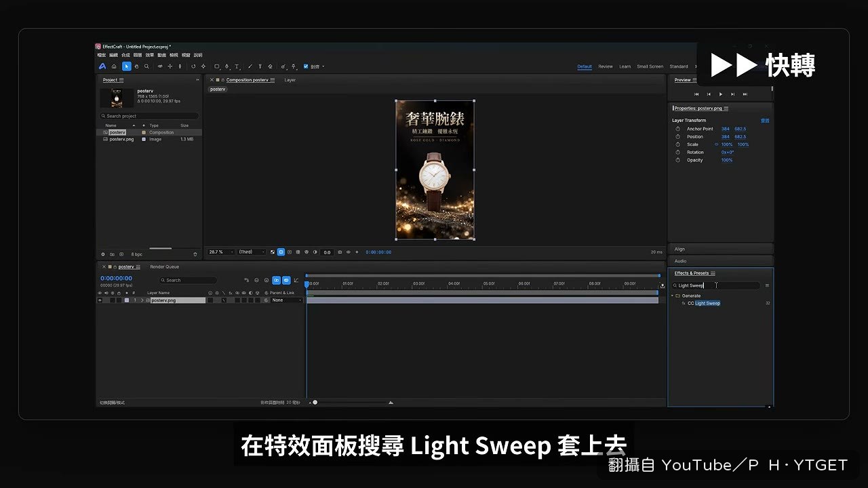Viewport: 868px width, 488px height.
Task: Create new folder in Project panel
Action: pos(113,254)
